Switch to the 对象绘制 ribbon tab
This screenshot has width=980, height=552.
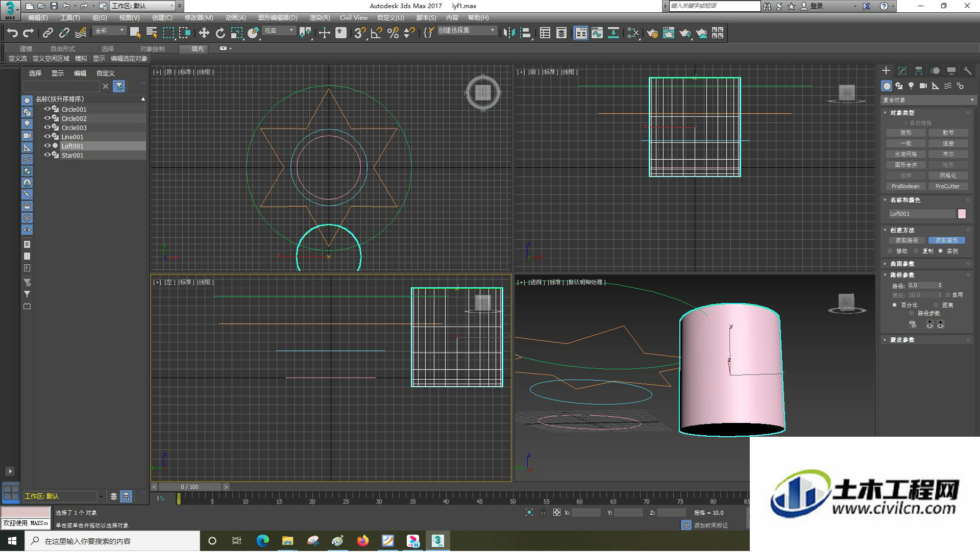click(x=152, y=49)
